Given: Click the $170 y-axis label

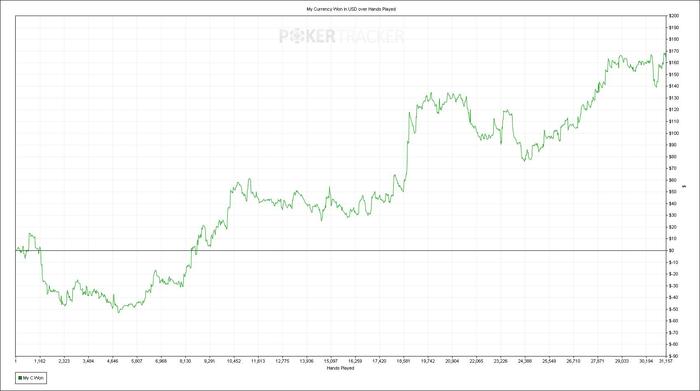Looking at the screenshot, I should (674, 51).
